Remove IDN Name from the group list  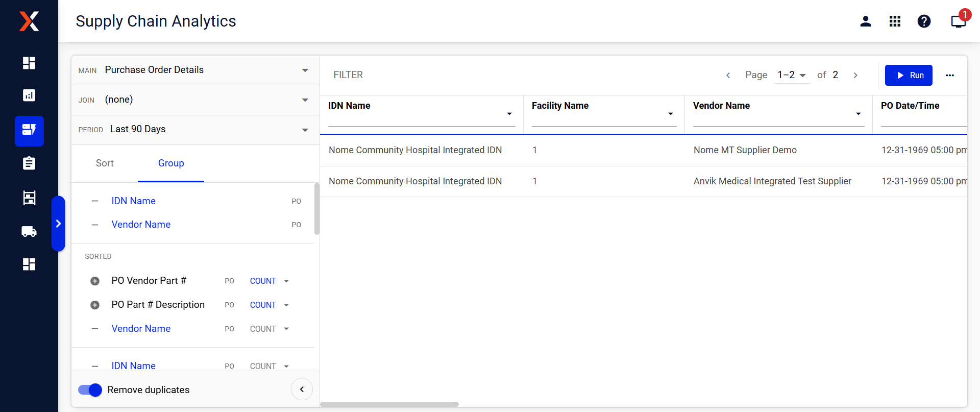point(95,201)
